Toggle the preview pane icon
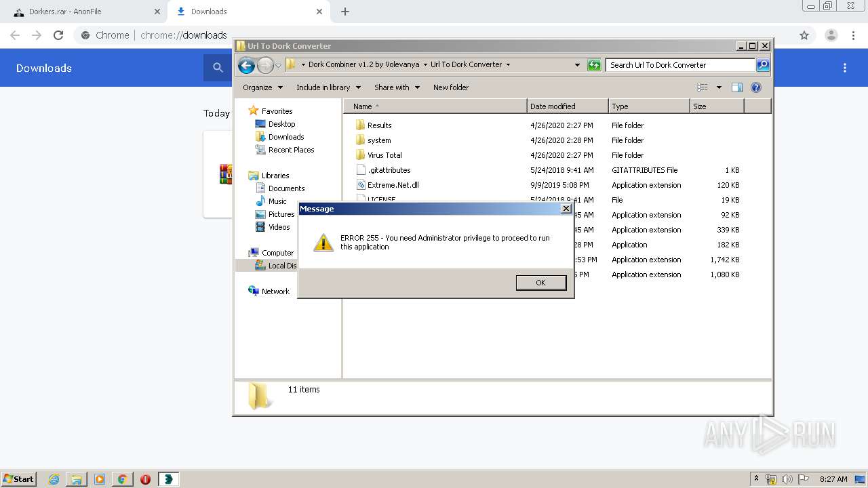868x488 pixels. click(x=737, y=87)
